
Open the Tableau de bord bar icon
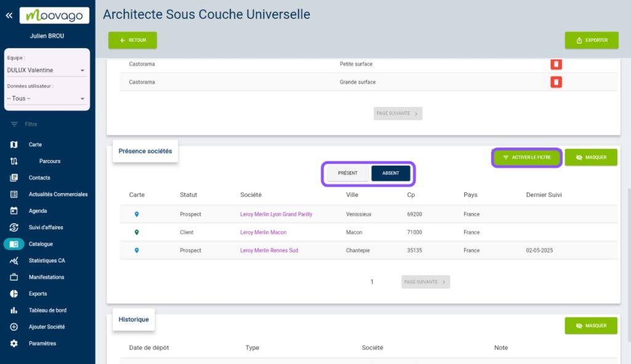[x=14, y=310]
